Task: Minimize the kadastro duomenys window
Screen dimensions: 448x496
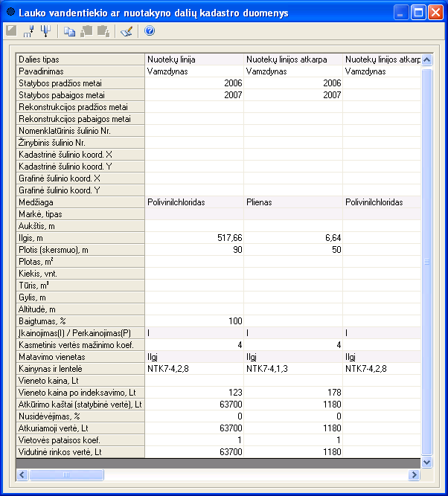Action: tap(400, 13)
